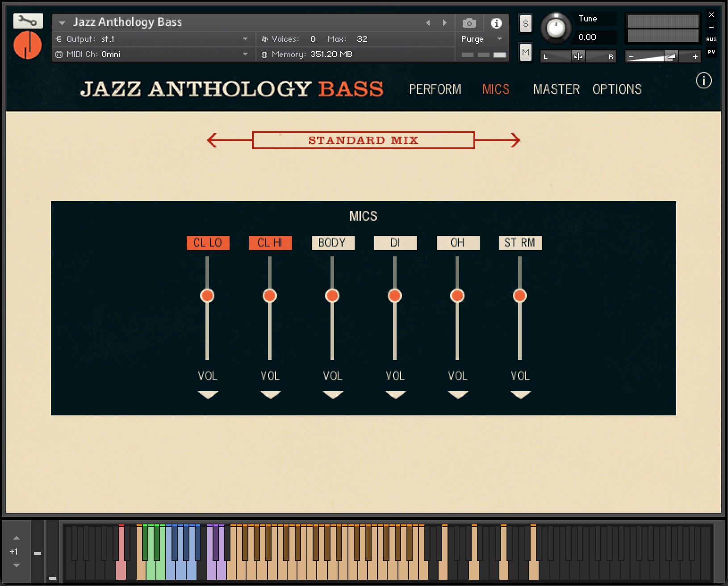Open the circled info icon beside OPTIONS
This screenshot has width=728, height=586.
pyautogui.click(x=703, y=81)
